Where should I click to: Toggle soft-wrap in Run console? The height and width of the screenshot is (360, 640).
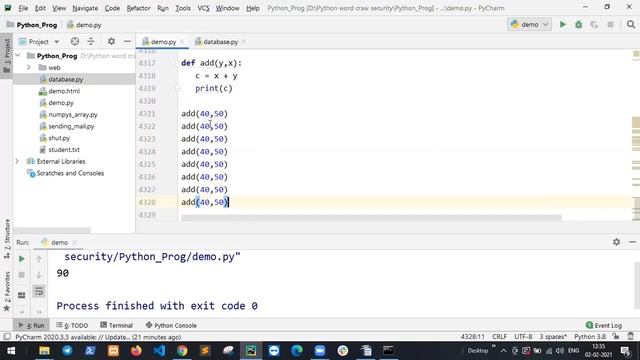[39, 291]
